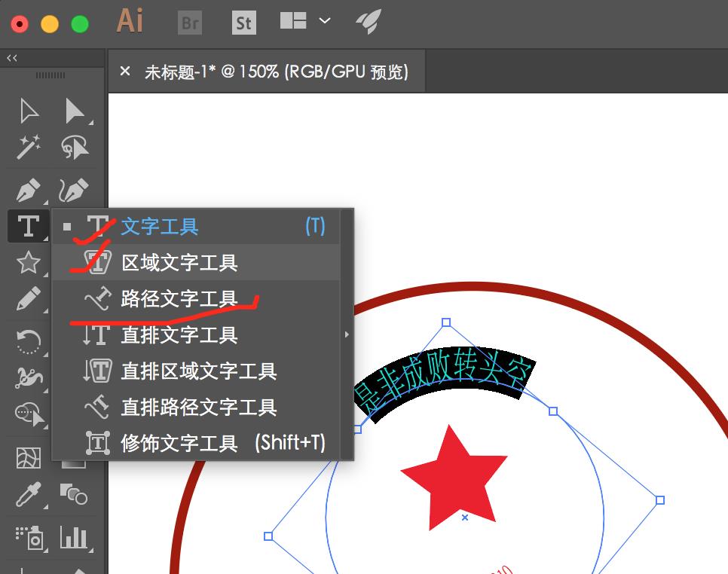The width and height of the screenshot is (728, 574).
Task: Select the Direct Selection tool
Action: coord(75,111)
